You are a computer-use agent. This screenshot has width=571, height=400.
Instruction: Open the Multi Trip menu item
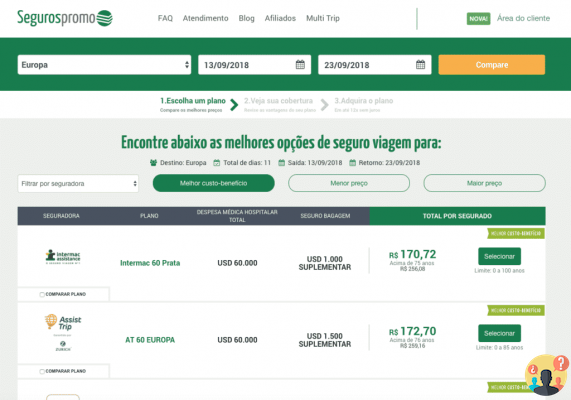(x=323, y=18)
